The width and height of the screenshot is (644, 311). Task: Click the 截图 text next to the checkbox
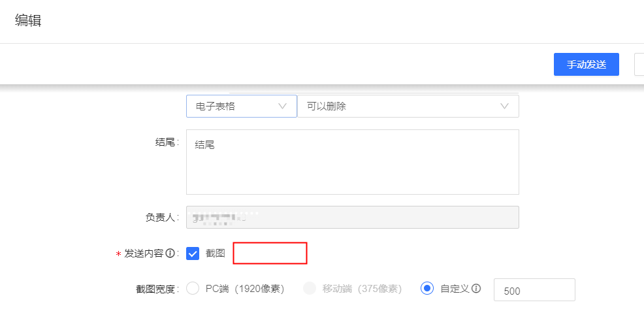(216, 254)
